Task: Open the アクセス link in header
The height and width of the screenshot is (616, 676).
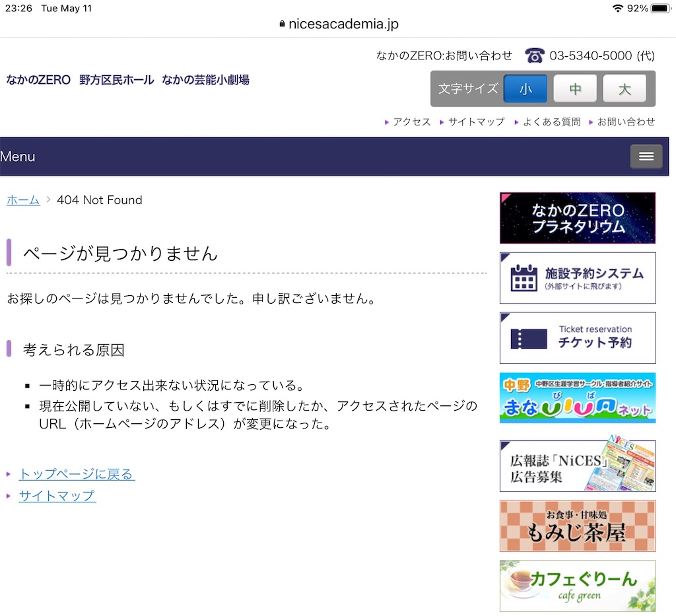Action: pos(411,122)
